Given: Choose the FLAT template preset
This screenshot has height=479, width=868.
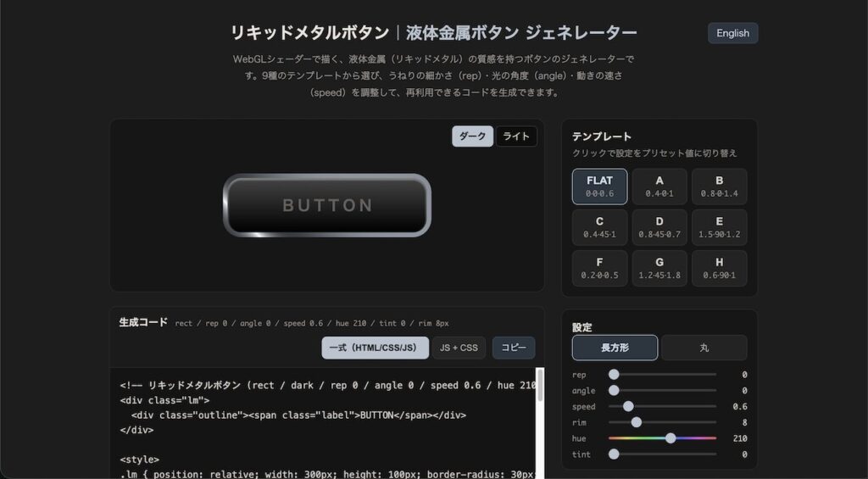Looking at the screenshot, I should click(599, 187).
